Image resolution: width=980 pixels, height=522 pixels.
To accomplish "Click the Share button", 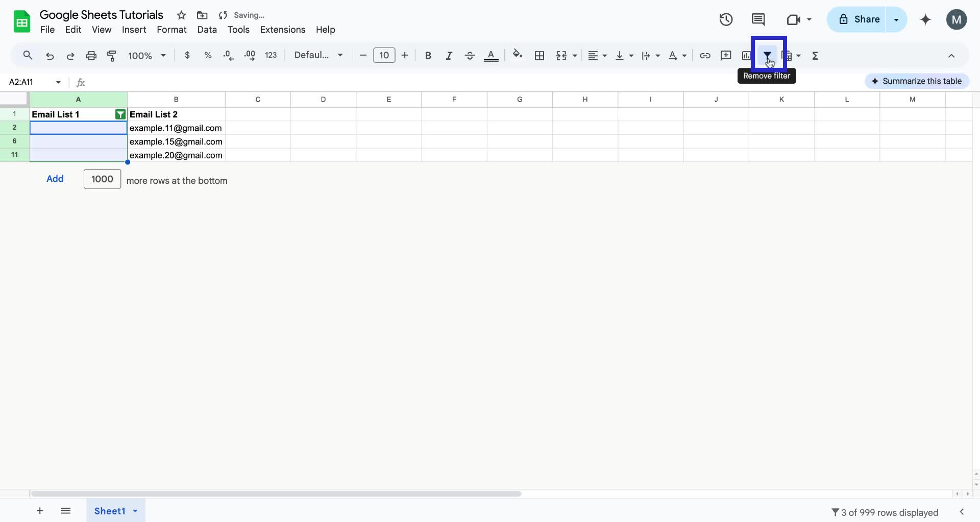I will [859, 19].
